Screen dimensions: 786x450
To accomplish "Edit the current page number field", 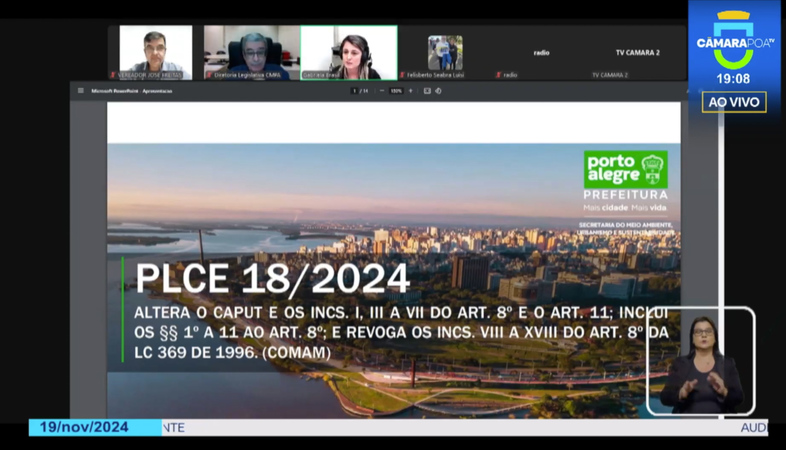I will (x=355, y=91).
